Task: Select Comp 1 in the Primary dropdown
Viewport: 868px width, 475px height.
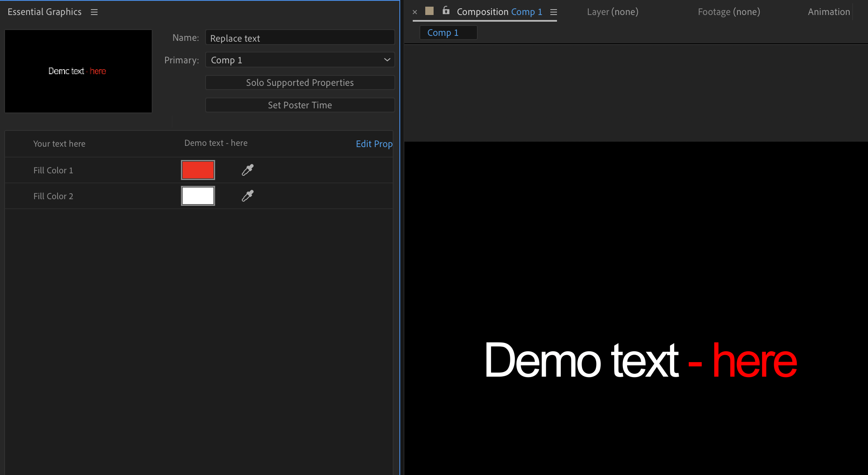Action: click(299, 60)
